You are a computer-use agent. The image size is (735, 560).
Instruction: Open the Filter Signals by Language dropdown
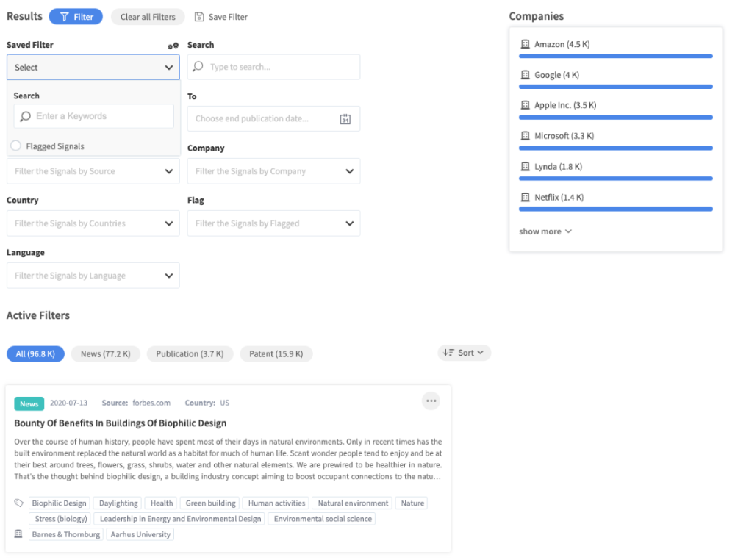click(x=93, y=276)
